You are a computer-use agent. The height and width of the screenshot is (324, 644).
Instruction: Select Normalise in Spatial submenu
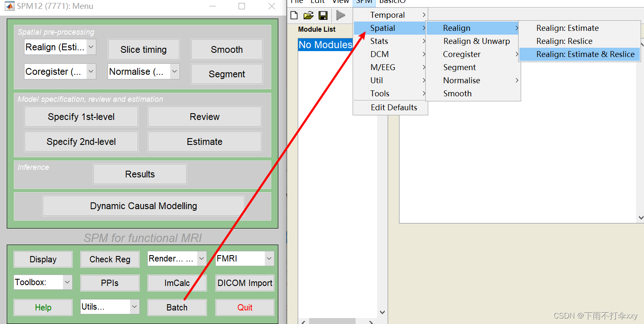tap(473, 80)
